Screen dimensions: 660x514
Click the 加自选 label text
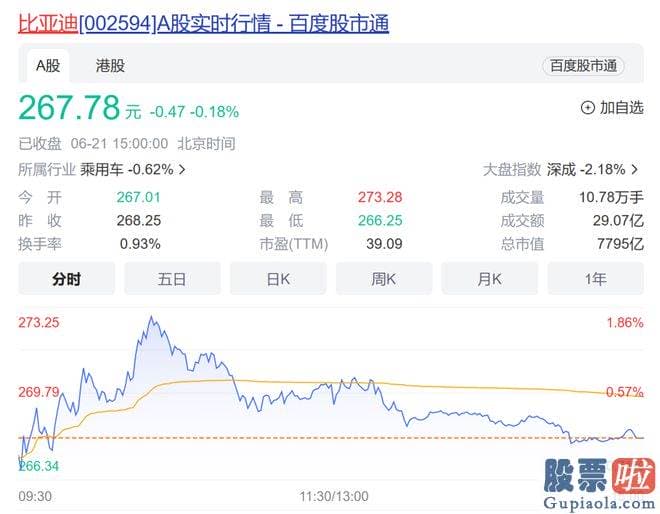point(622,108)
